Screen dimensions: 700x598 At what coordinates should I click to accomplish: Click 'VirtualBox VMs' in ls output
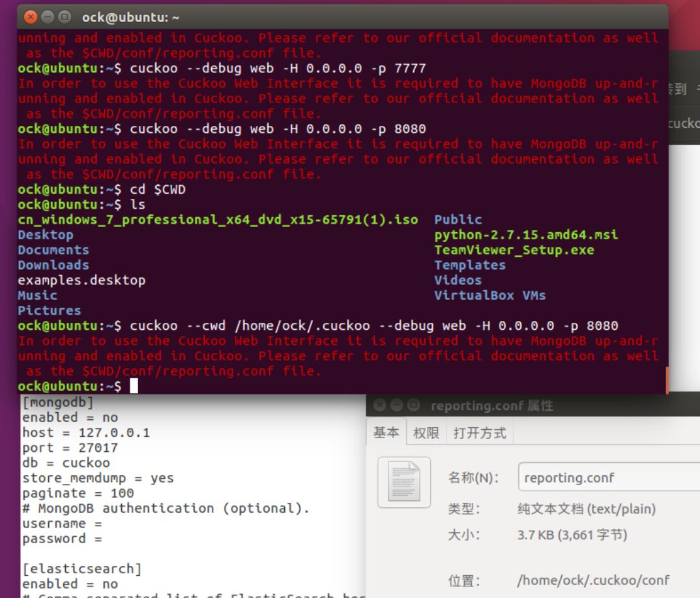click(490, 295)
